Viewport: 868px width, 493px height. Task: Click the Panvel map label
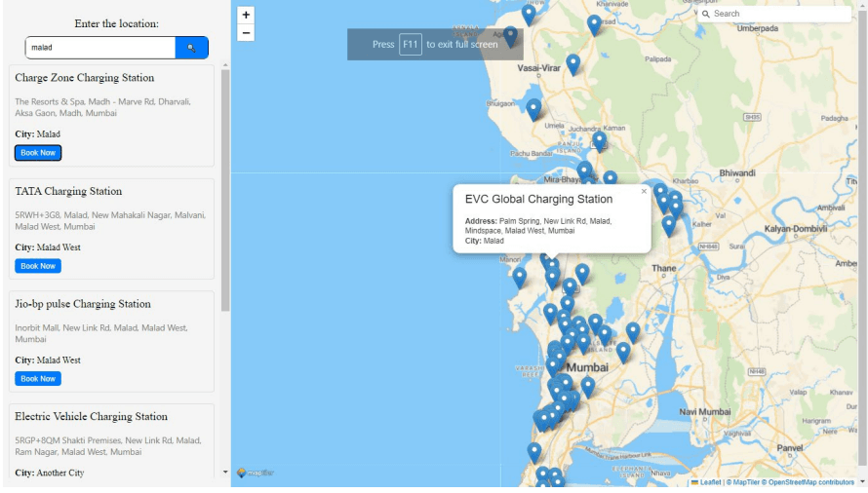tap(790, 448)
